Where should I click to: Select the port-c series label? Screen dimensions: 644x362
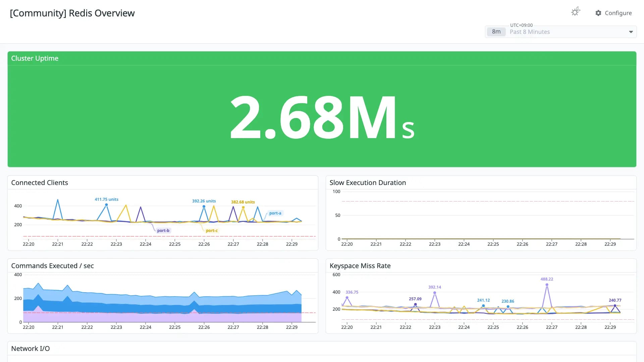tap(212, 231)
